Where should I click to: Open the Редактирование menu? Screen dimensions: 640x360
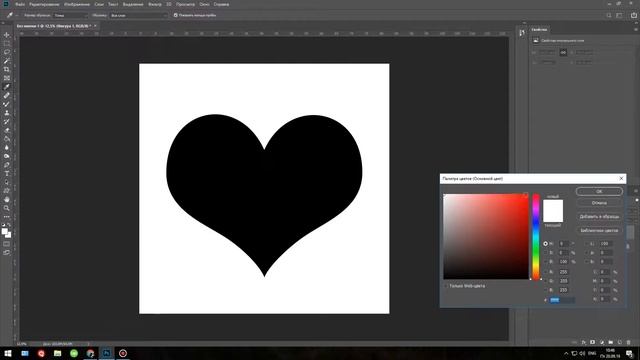point(44,4)
